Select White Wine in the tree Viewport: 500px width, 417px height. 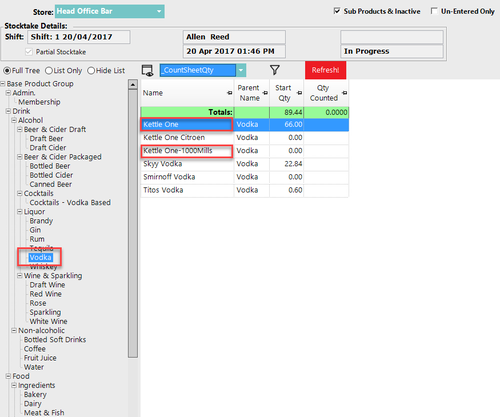48,321
